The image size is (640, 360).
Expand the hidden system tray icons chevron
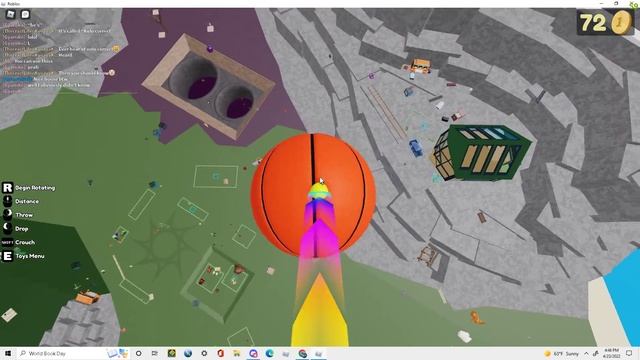pos(586,353)
